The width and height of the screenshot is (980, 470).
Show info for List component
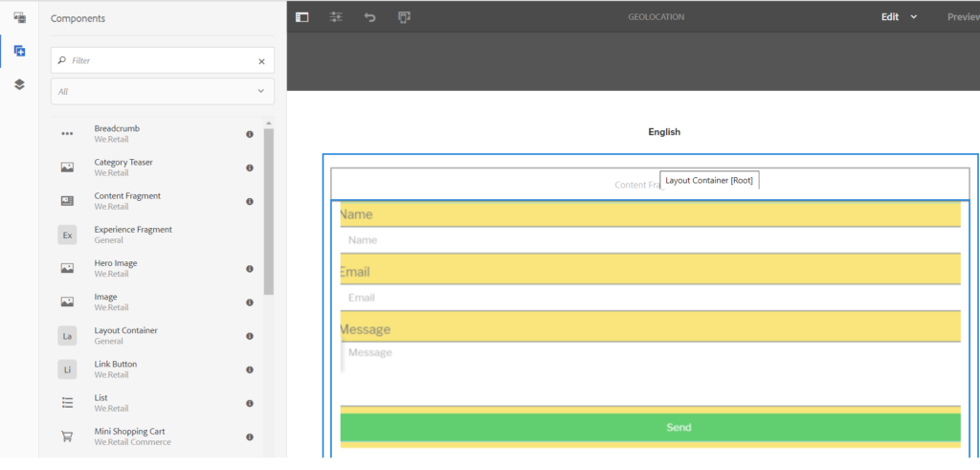(x=250, y=404)
